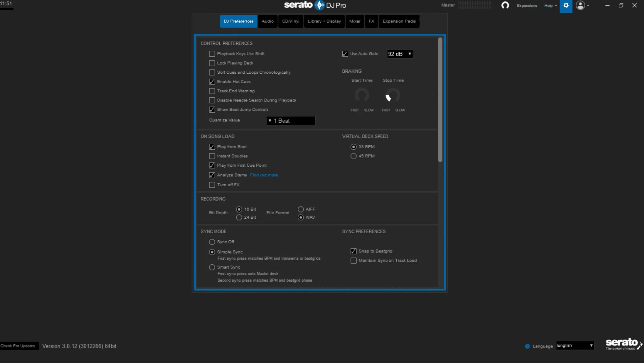Enable Maintain Sync on Track Load
The width and height of the screenshot is (644, 363).
[353, 261]
